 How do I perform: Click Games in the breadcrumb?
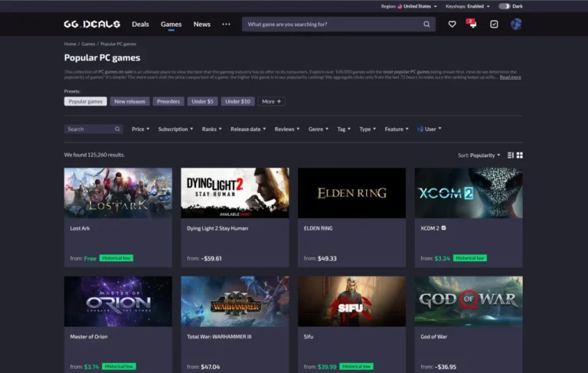coord(88,44)
